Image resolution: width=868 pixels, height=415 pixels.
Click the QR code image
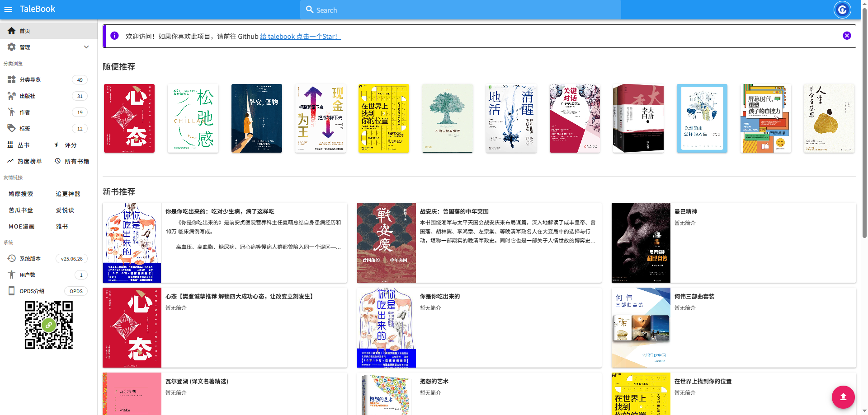[49, 325]
